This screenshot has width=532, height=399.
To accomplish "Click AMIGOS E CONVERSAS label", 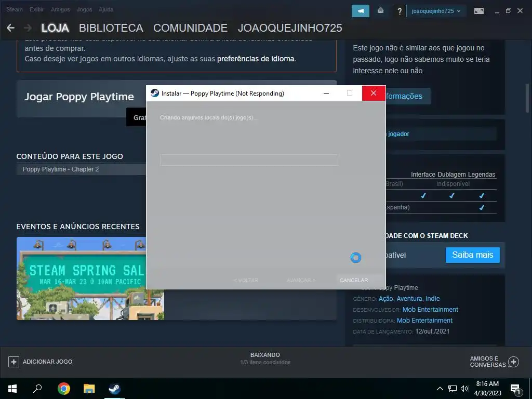I will tap(487, 362).
